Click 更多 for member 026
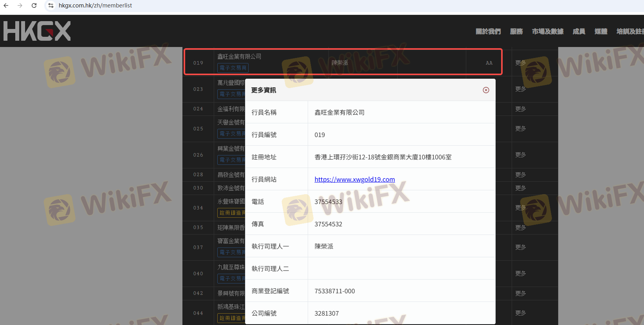644x325 pixels. click(x=521, y=155)
